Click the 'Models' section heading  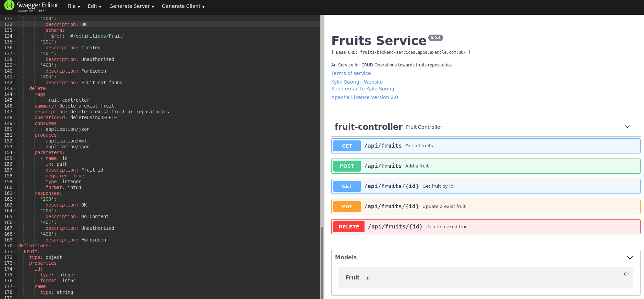(346, 257)
